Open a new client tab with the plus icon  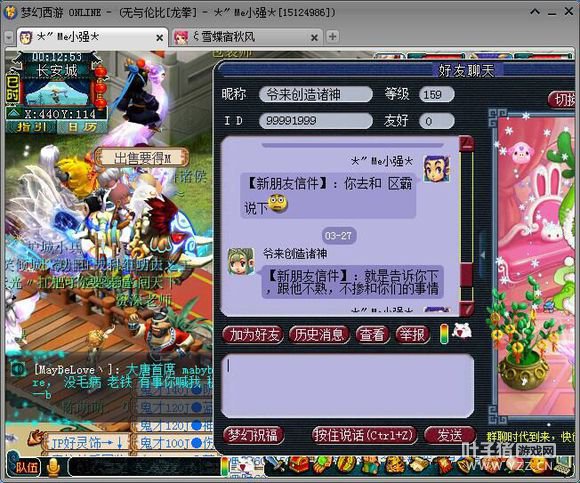pyautogui.click(x=333, y=37)
